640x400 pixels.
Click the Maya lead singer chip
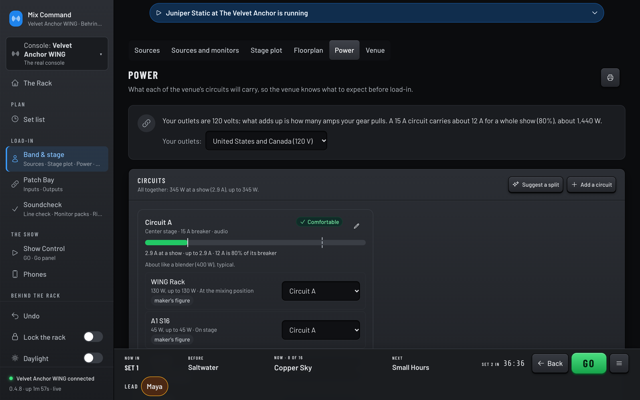[x=154, y=386]
